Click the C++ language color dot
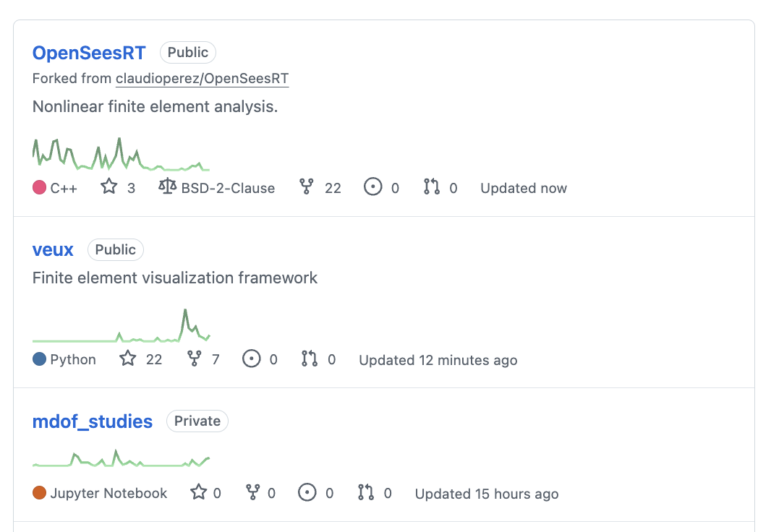 coord(39,187)
